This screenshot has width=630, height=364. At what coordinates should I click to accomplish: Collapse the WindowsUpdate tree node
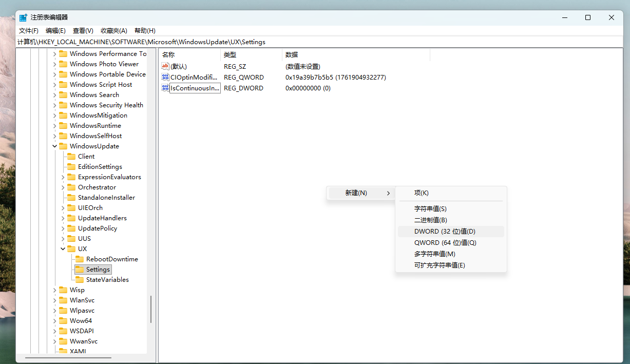click(55, 146)
